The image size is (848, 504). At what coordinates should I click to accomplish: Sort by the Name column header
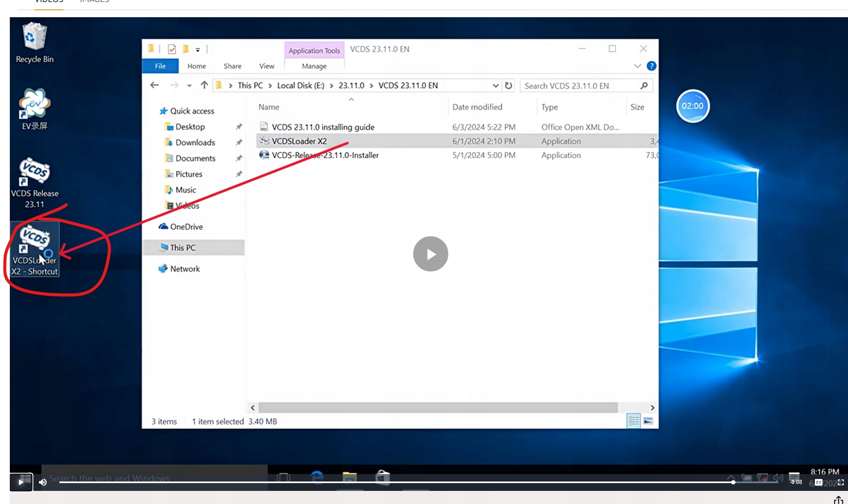pos(269,107)
